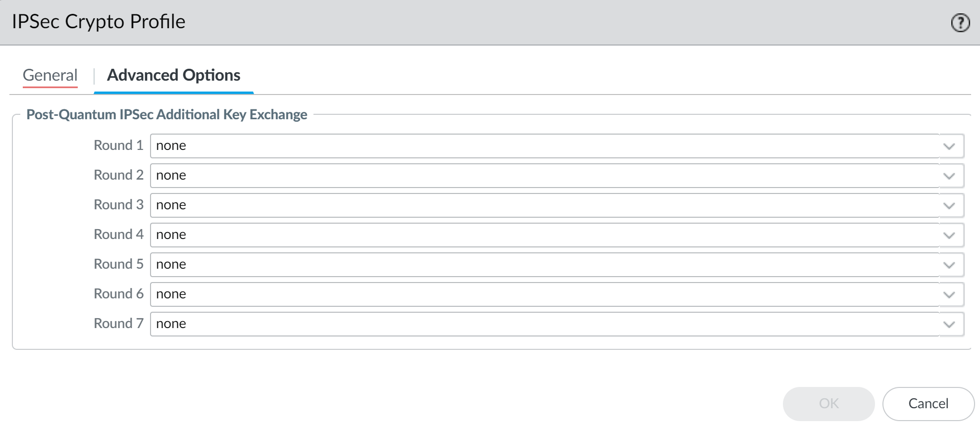
Task: Open the Round 7 dropdown arrow
Action: [949, 324]
